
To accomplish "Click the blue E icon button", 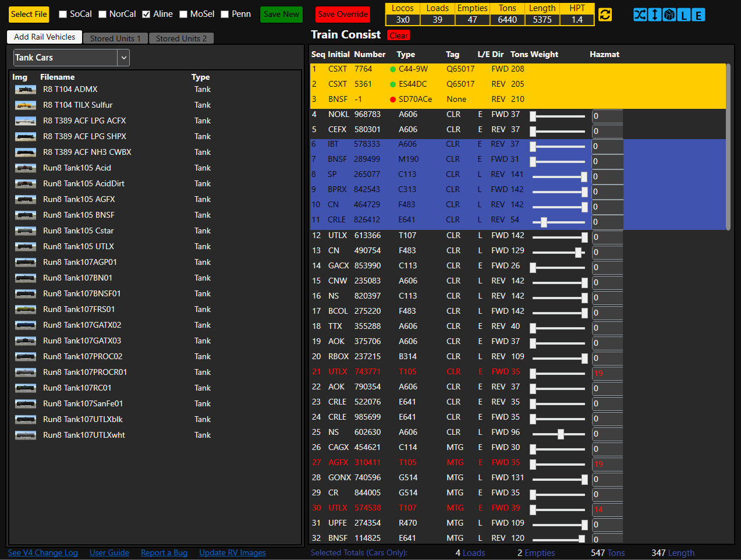I will point(699,15).
